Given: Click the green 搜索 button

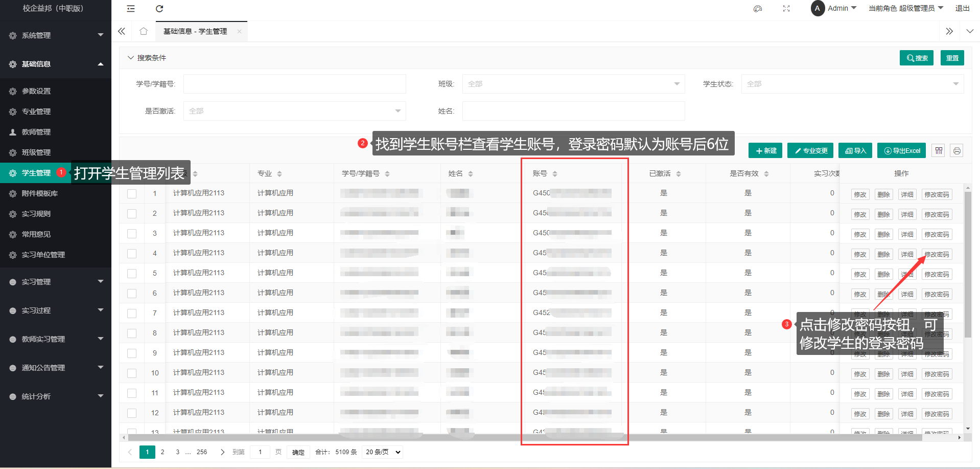Looking at the screenshot, I should 916,58.
